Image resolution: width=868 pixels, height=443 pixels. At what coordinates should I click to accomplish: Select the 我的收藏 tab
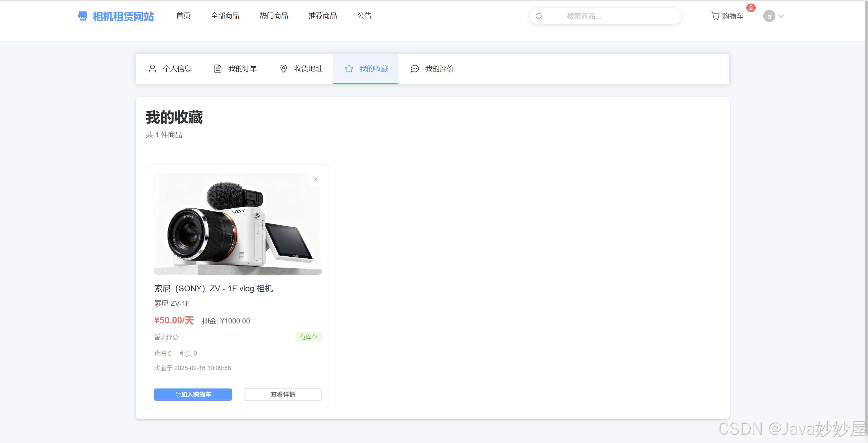point(366,69)
